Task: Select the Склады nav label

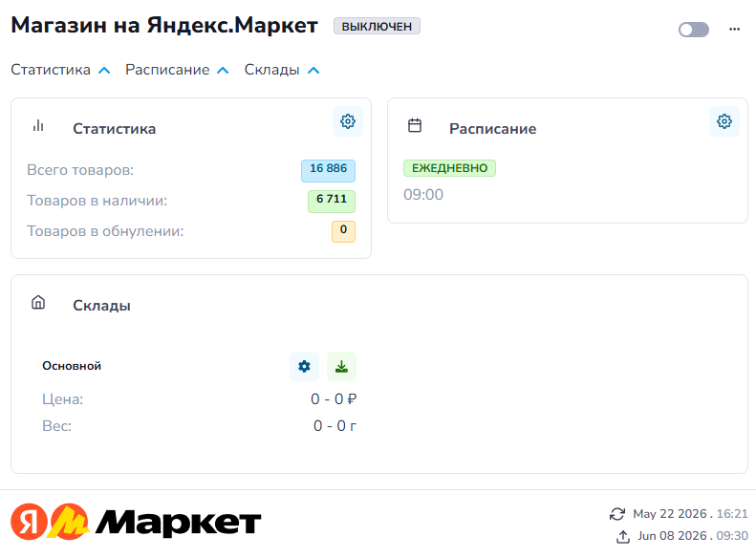Action: [272, 70]
